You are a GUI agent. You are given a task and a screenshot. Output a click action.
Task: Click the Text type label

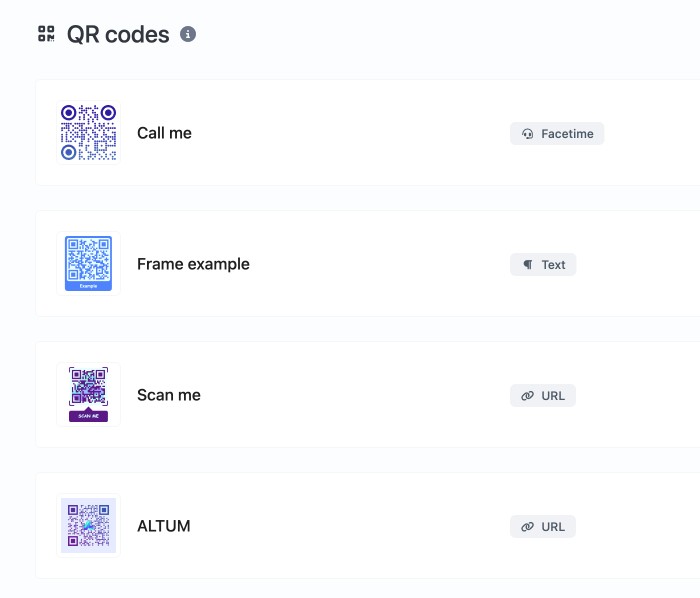(x=553, y=265)
